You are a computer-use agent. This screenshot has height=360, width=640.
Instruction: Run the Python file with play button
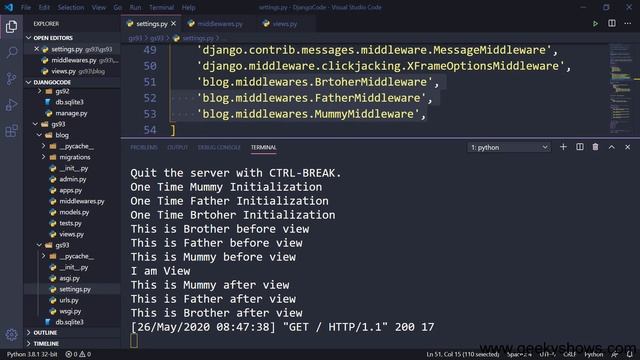[595, 24]
